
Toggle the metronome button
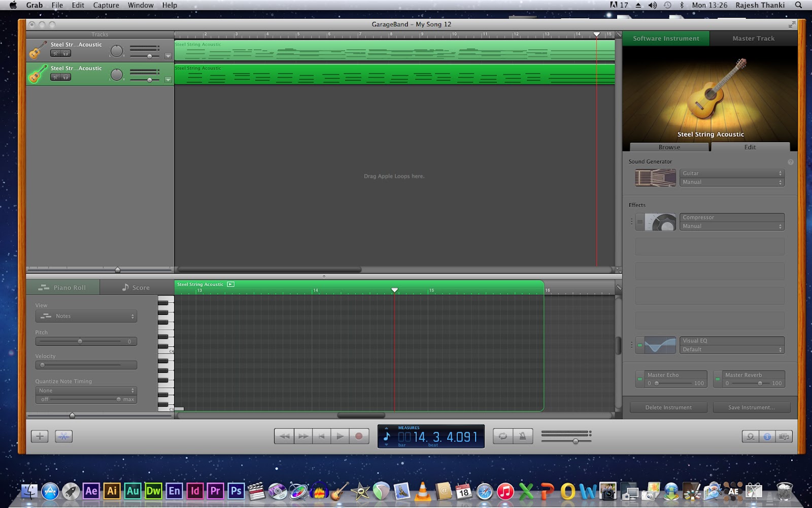coord(523,436)
